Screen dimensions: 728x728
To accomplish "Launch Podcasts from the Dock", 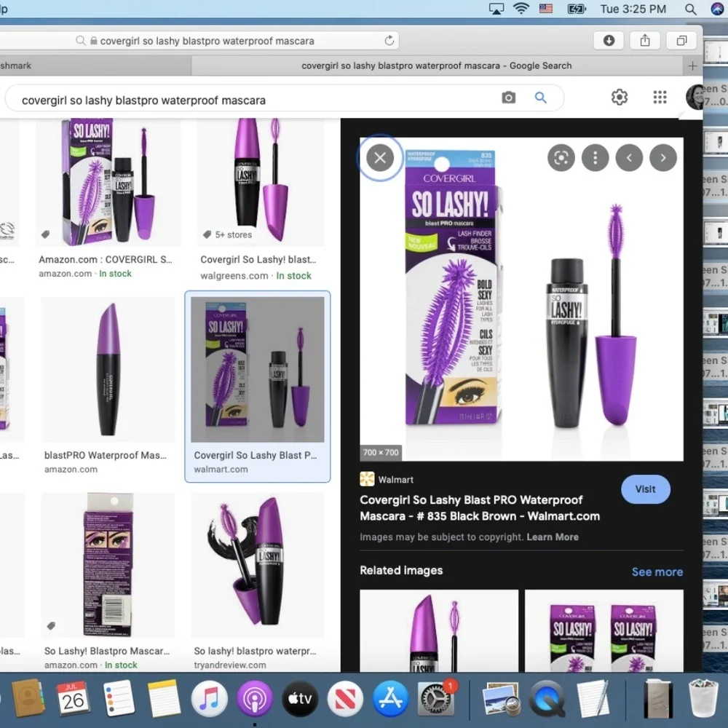I will (254, 698).
